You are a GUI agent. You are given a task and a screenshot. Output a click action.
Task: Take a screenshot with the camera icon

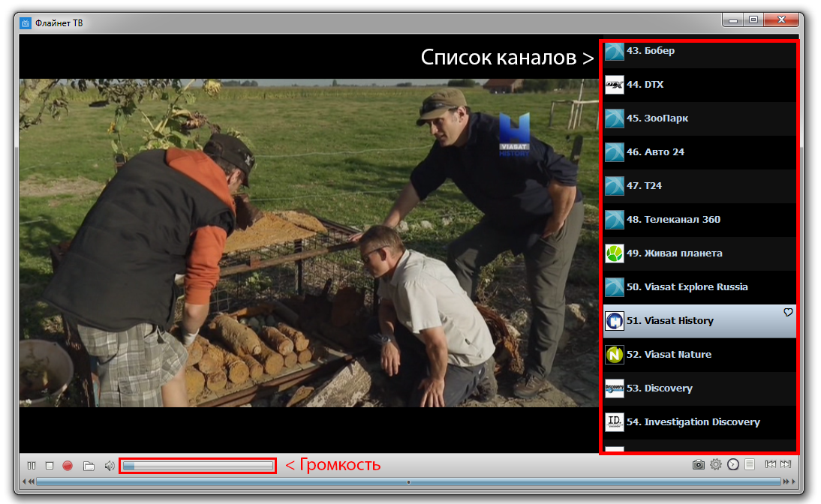coord(698,464)
